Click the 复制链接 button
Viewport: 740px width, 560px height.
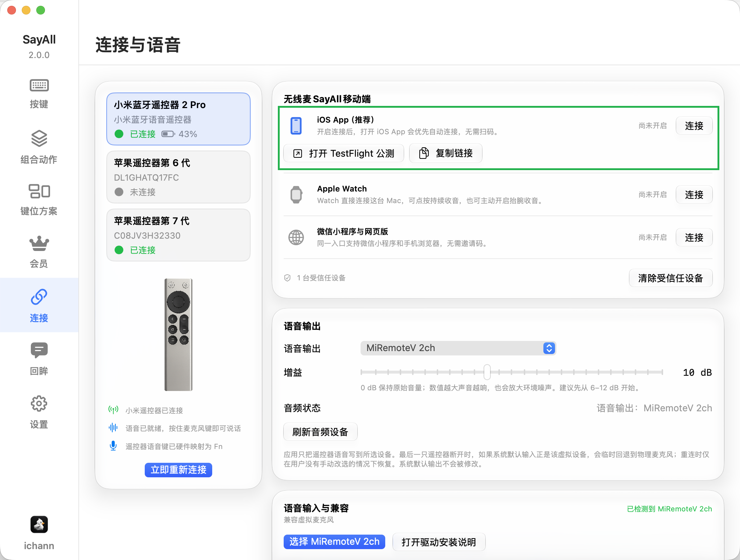coord(446,153)
